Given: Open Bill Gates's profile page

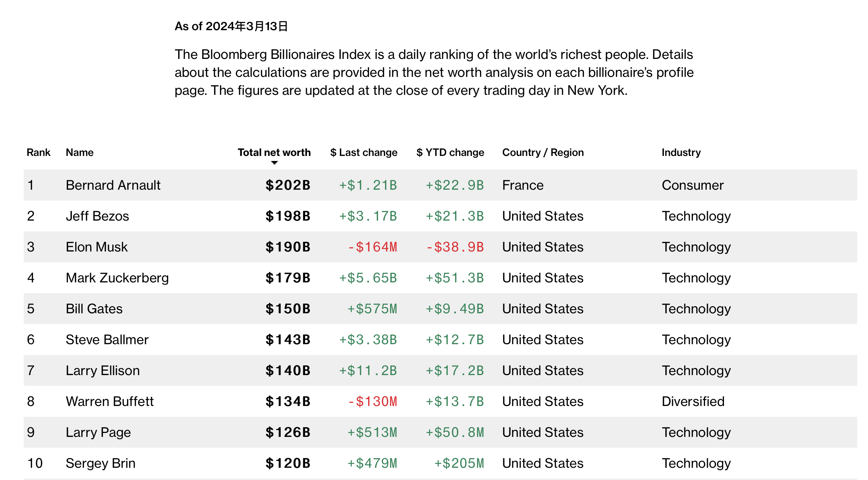Looking at the screenshot, I should [94, 309].
